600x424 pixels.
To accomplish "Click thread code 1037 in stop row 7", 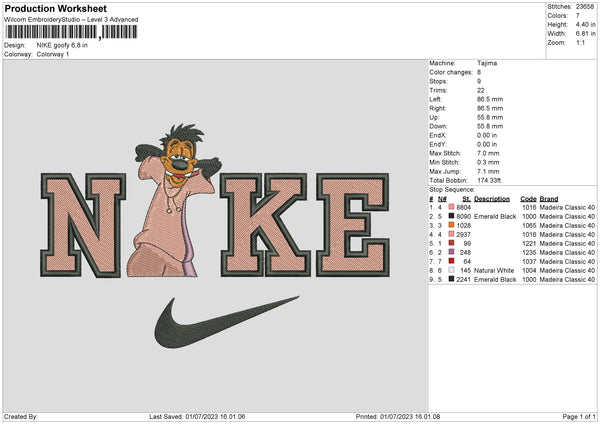I will coord(529,261).
